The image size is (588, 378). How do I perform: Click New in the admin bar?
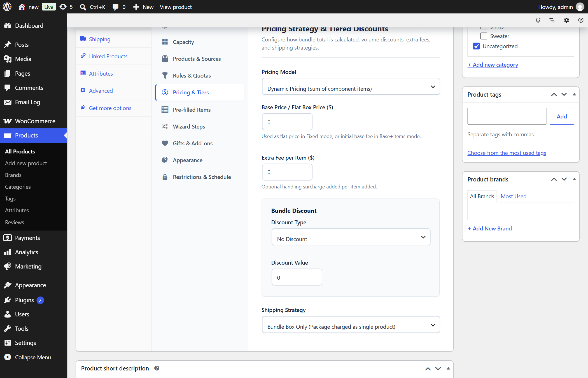pos(143,7)
